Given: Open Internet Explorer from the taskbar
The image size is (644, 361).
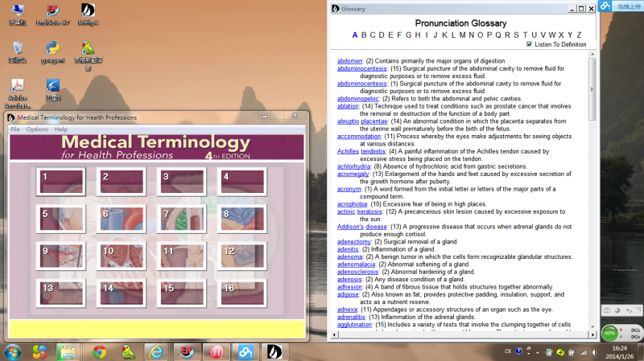Looking at the screenshot, I should point(156,352).
